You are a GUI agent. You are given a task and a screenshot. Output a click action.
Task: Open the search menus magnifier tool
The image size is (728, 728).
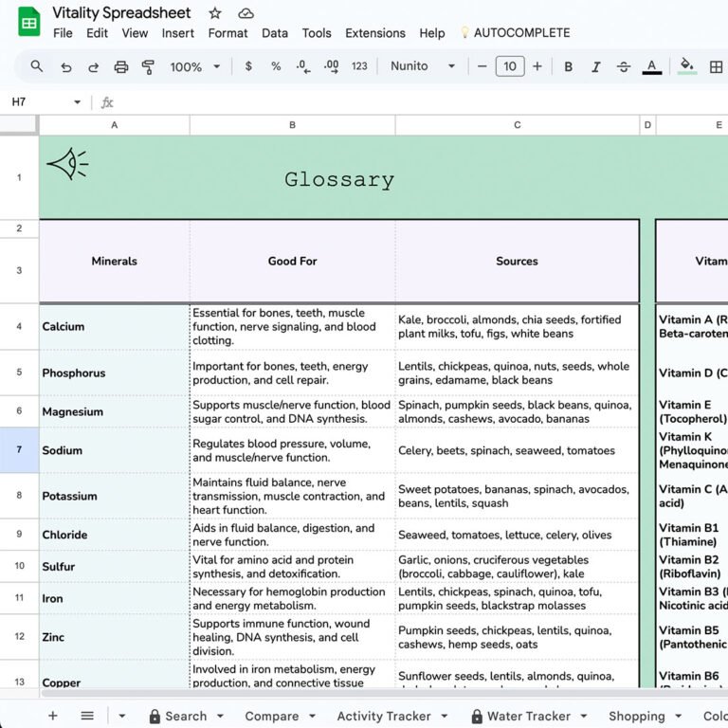37,66
